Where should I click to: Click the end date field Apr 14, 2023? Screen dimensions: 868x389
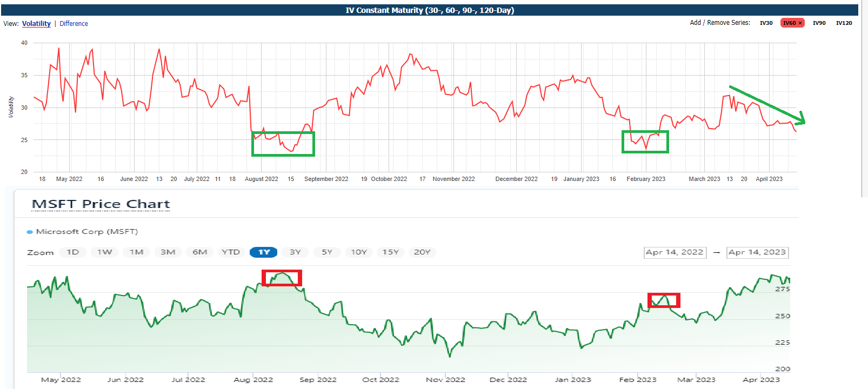click(x=757, y=252)
